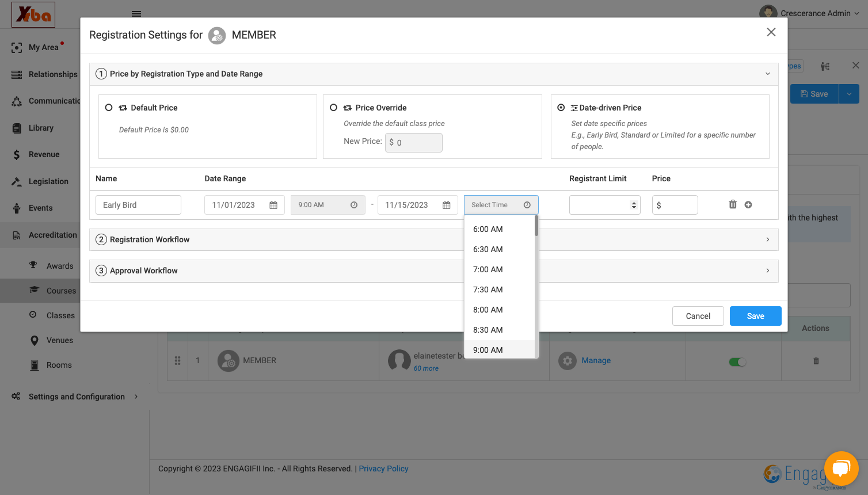Click the Manage link for MEMBER
Screen dimensions: 868x495
coord(596,360)
